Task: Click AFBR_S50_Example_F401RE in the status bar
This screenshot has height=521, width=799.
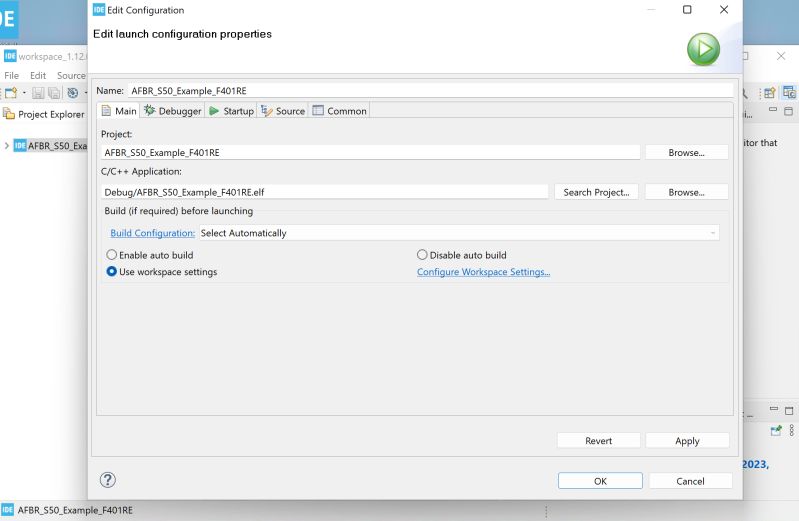Action: point(75,510)
